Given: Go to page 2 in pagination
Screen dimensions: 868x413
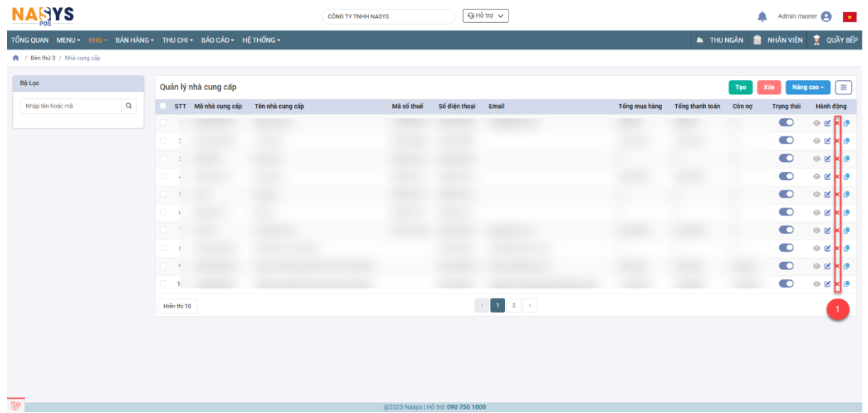Looking at the screenshot, I should pos(514,306).
